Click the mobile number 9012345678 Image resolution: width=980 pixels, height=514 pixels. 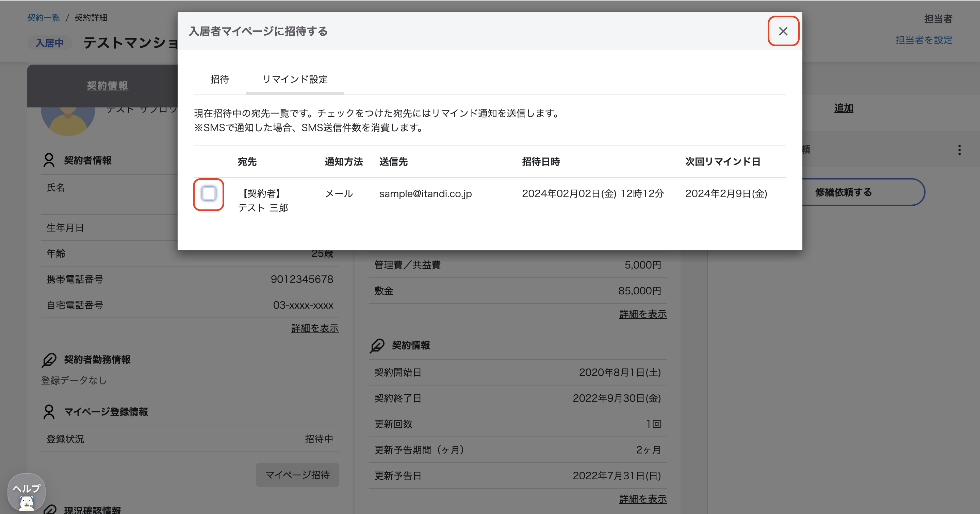(x=302, y=279)
